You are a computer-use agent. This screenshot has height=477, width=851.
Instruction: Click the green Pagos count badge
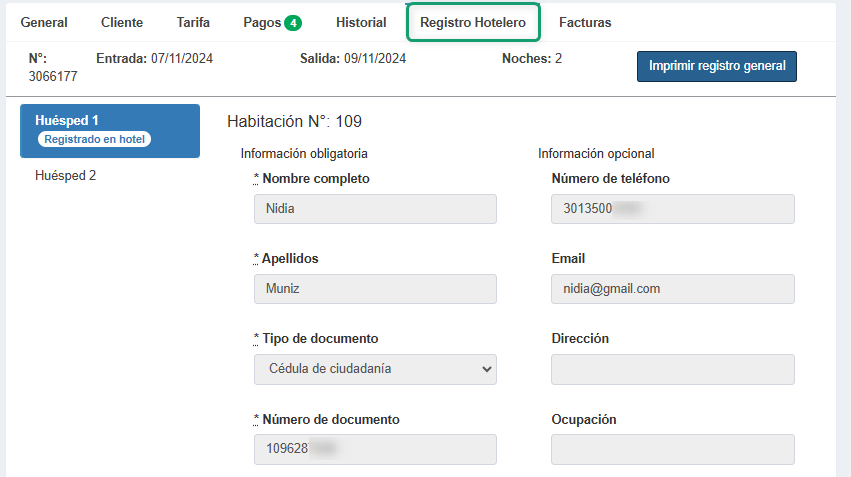coord(293,23)
